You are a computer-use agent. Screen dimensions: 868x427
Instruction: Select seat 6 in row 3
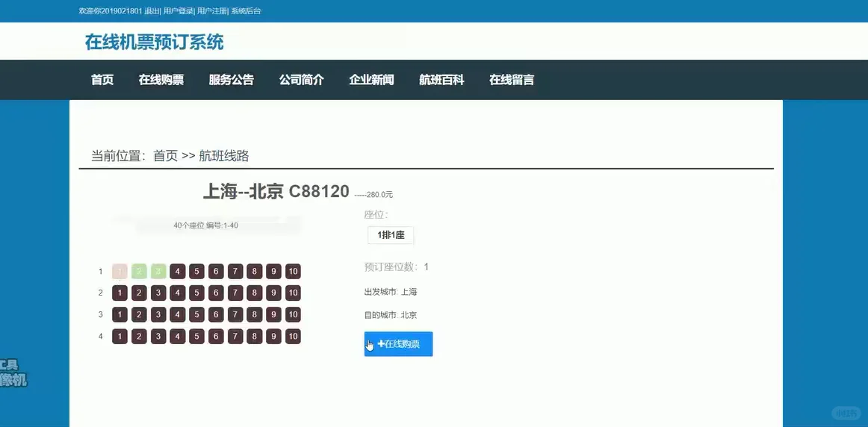(x=216, y=315)
